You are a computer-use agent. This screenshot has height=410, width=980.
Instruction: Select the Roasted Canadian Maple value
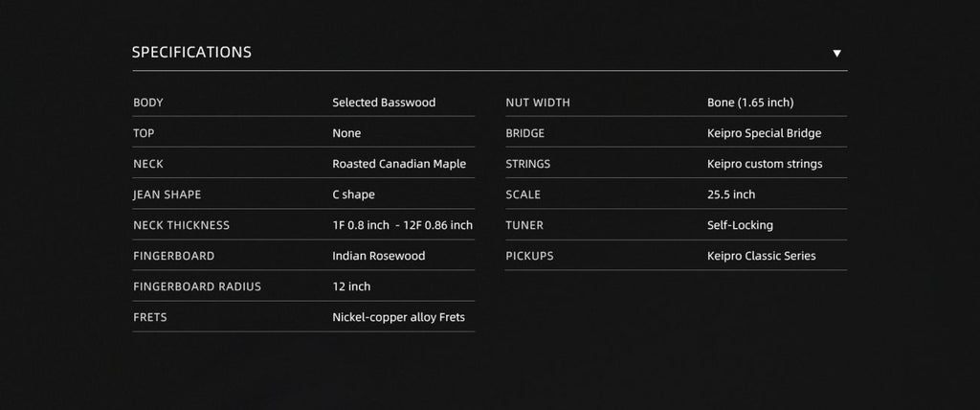point(399,164)
